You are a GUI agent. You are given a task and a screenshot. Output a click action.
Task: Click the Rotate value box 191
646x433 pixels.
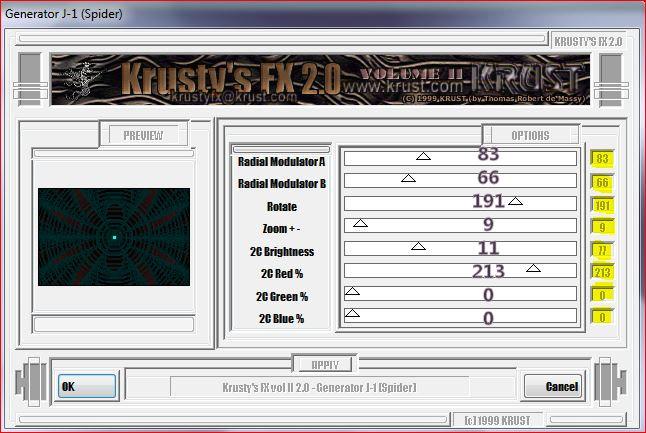coord(602,205)
